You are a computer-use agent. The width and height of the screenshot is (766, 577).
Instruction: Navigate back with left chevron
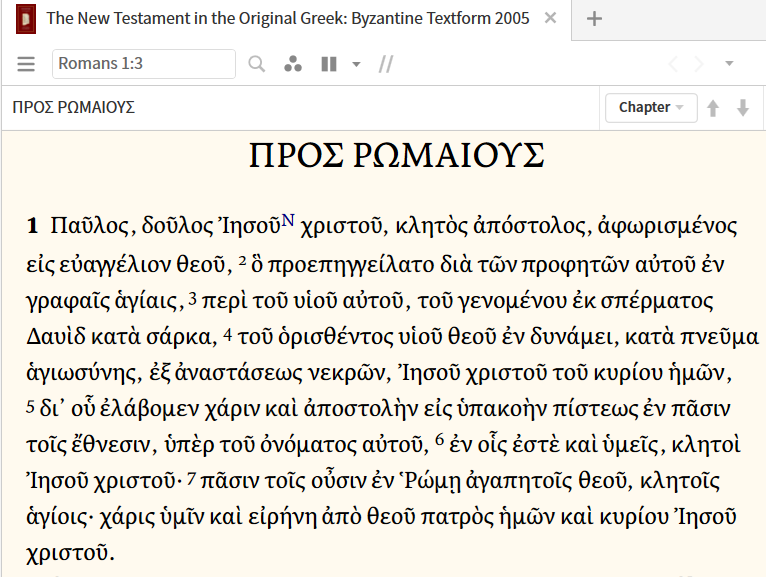673,64
